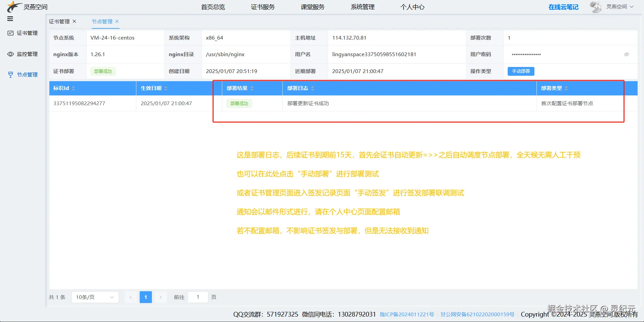The image size is (644, 322).
Task: Switch to the 证书管理 tab
Action: pyautogui.click(x=60, y=21)
